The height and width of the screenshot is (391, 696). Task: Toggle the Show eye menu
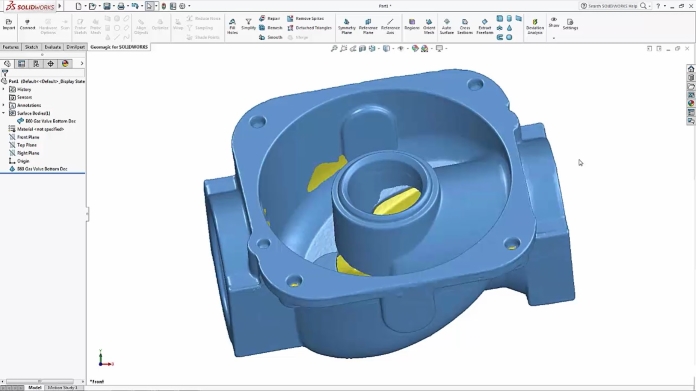(x=554, y=22)
